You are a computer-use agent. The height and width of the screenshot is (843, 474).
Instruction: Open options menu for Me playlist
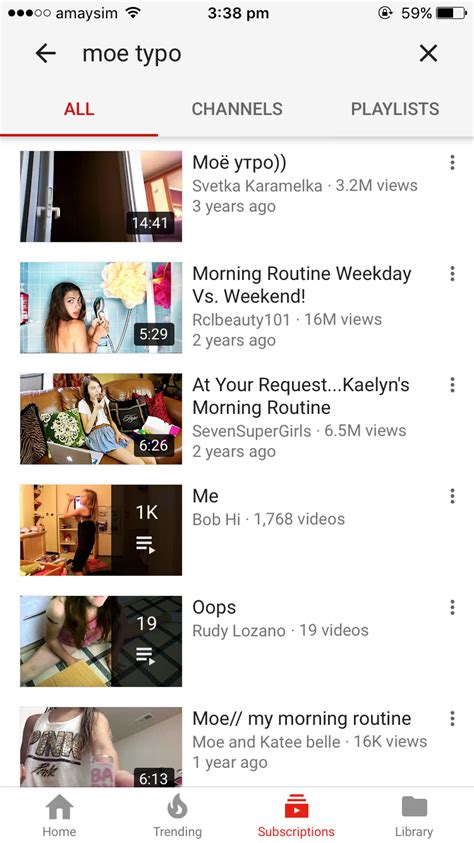tap(453, 496)
